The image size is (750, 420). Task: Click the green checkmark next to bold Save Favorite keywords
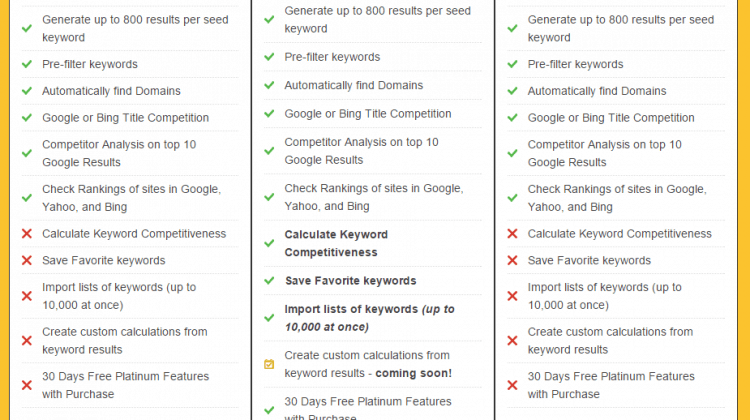point(269,280)
